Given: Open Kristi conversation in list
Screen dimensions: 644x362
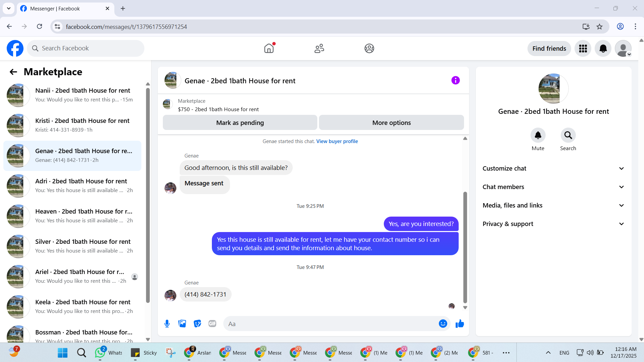Looking at the screenshot, I should [72, 125].
